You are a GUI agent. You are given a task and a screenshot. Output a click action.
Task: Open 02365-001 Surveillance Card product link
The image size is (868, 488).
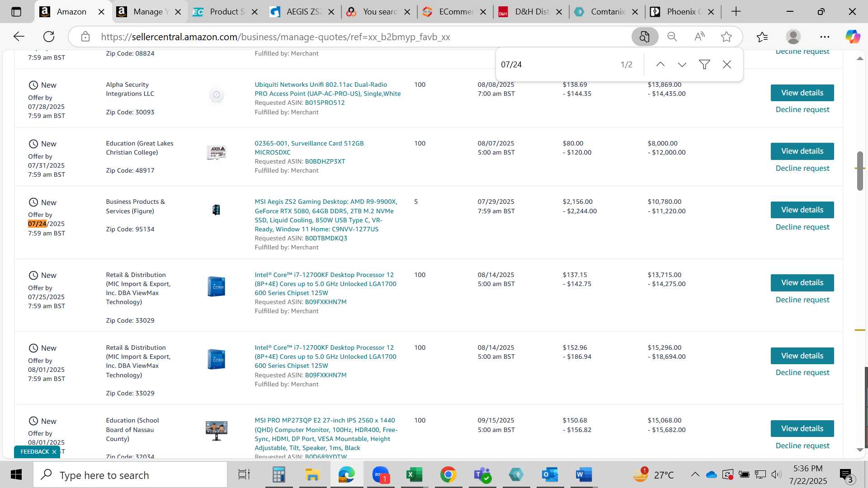click(309, 148)
